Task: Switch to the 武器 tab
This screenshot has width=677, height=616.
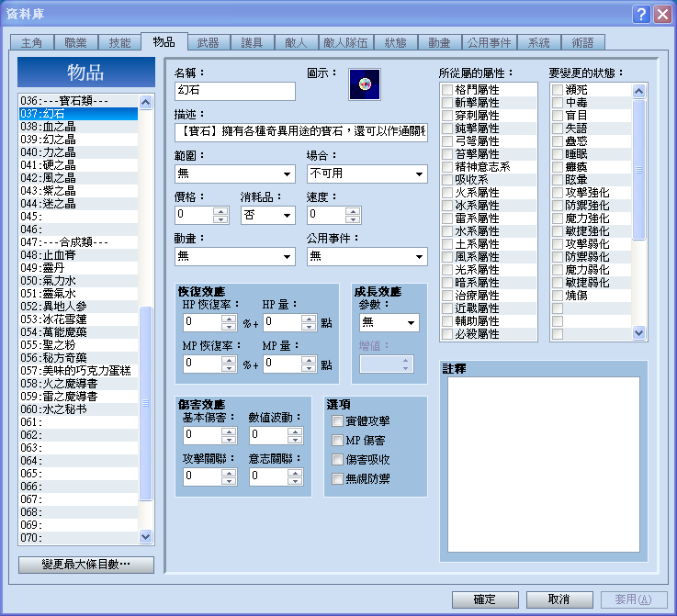Action: 209,43
